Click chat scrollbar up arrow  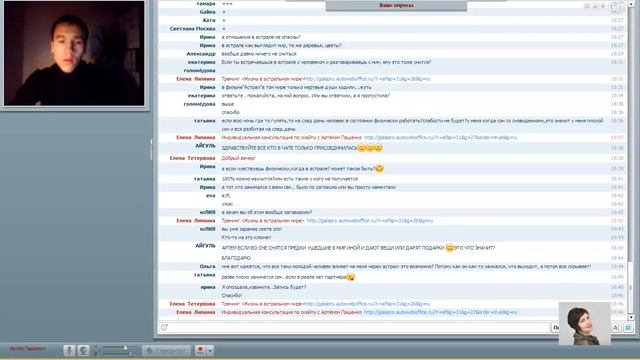click(x=631, y=4)
